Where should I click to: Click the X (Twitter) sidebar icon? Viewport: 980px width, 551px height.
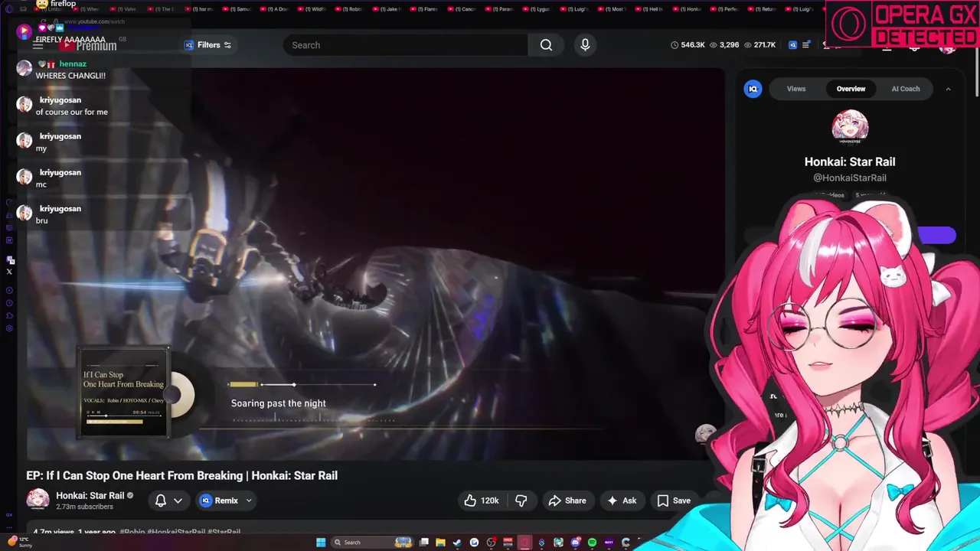pyautogui.click(x=9, y=272)
